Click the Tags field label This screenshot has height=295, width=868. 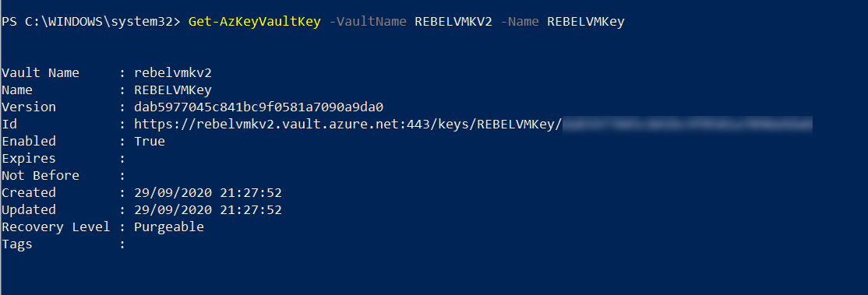point(17,244)
